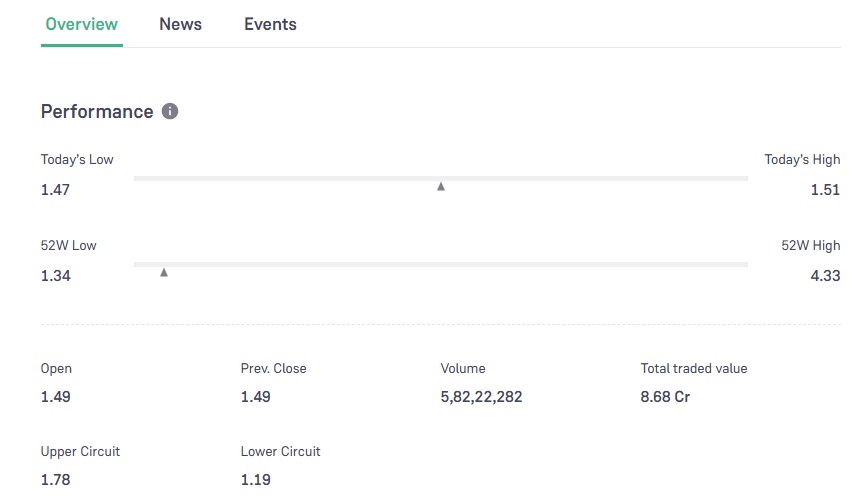Image resolution: width=864 pixels, height=503 pixels.
Task: Click the 52W High value 4.33
Action: click(825, 276)
